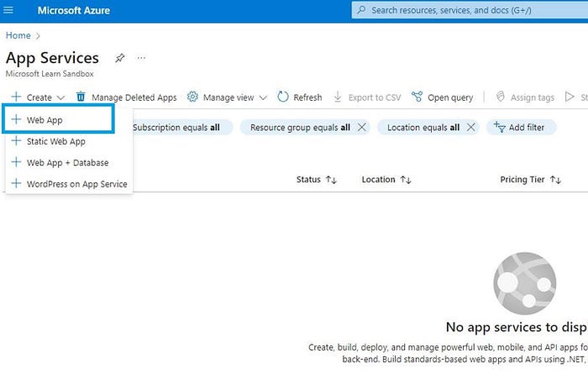This screenshot has height=390, width=588.
Task: Open query in Resource Graph
Action: pos(450,97)
